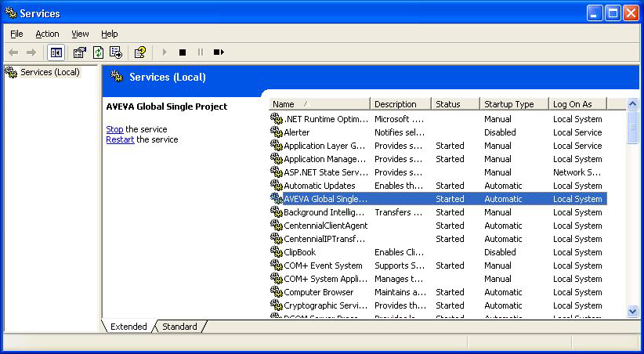Sort by the Name column header

point(320,104)
